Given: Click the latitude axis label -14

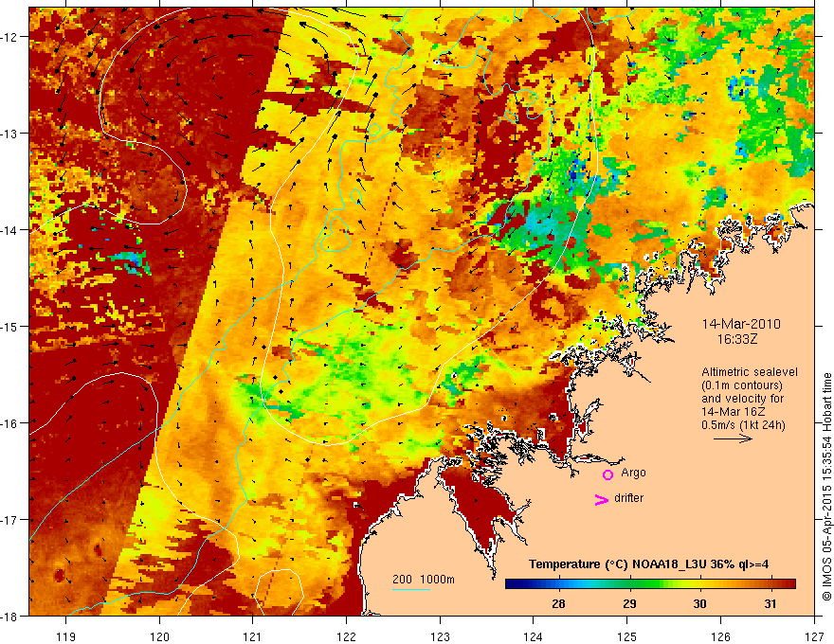Looking at the screenshot, I should point(9,230).
